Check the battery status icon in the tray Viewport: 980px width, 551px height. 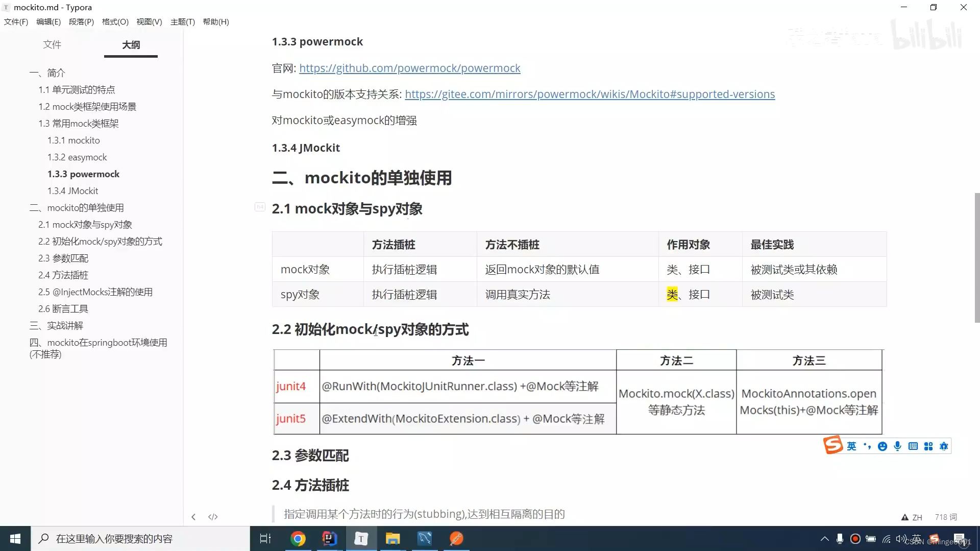point(871,539)
